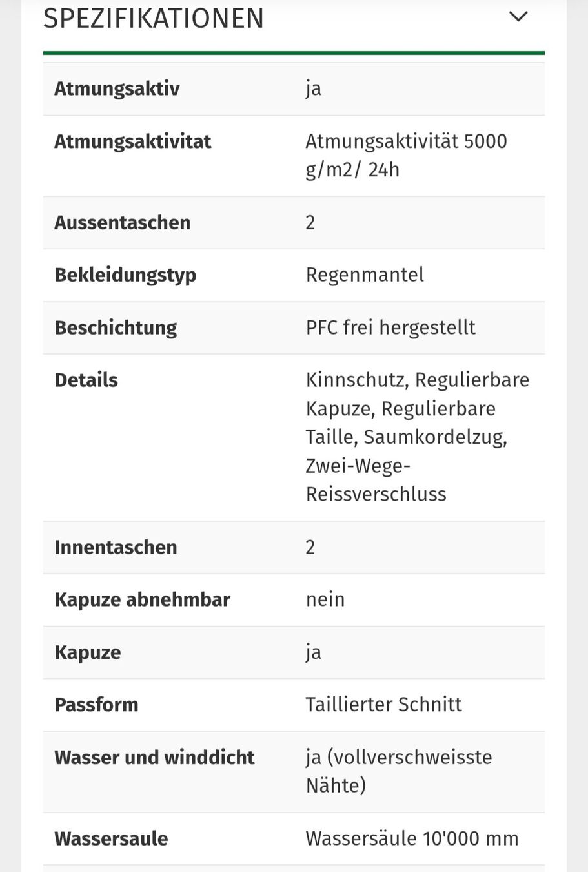This screenshot has height=872, width=588.
Task: Click the Regenmantel value
Action: (x=365, y=275)
